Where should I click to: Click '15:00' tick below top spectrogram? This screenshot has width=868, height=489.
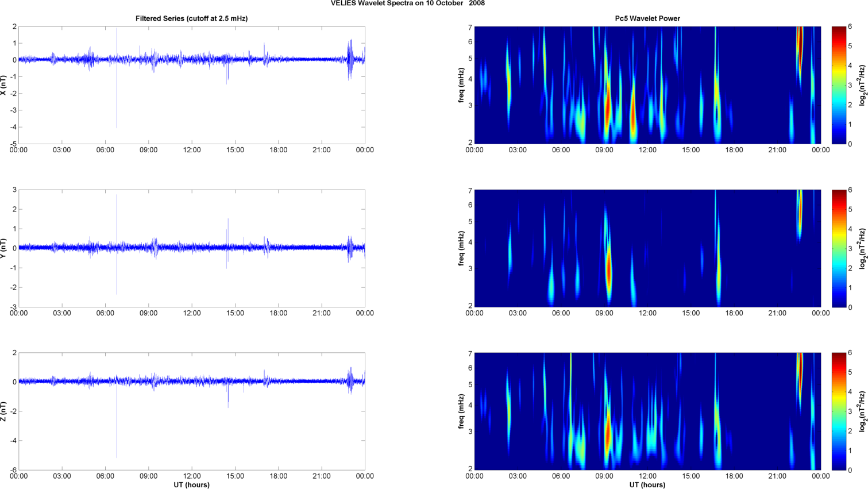[691, 150]
